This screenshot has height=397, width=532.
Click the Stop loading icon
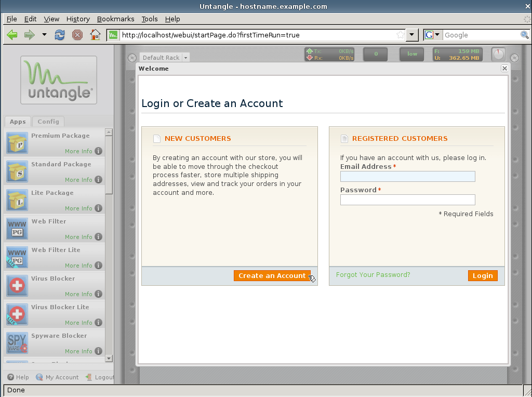77,35
